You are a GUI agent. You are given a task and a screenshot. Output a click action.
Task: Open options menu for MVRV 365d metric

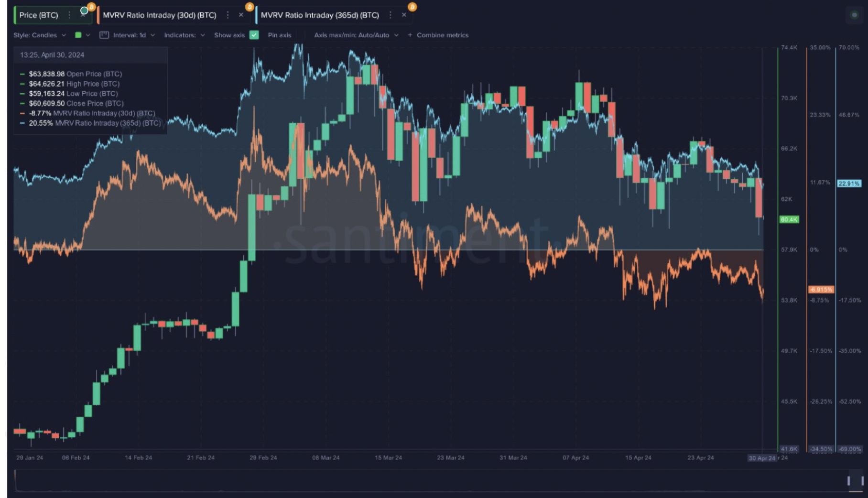point(390,15)
